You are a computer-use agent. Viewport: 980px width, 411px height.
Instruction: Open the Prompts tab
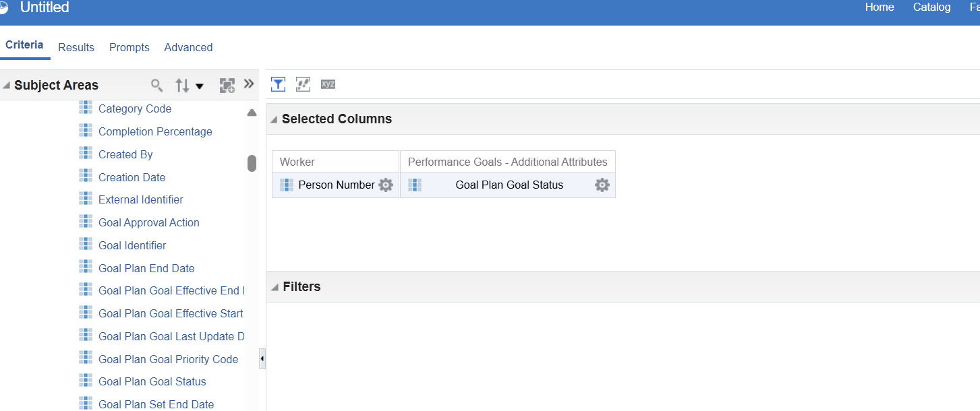[x=129, y=47]
